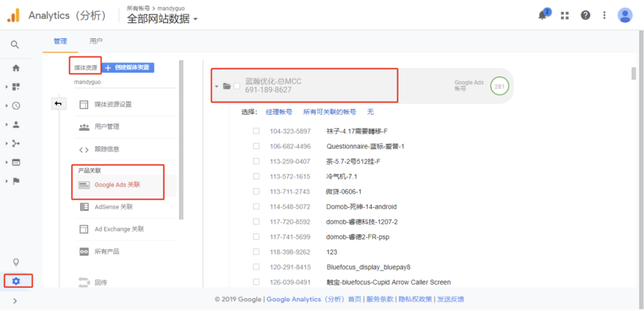
Task: Click the 媒体资源设置 icon
Action: (84, 104)
